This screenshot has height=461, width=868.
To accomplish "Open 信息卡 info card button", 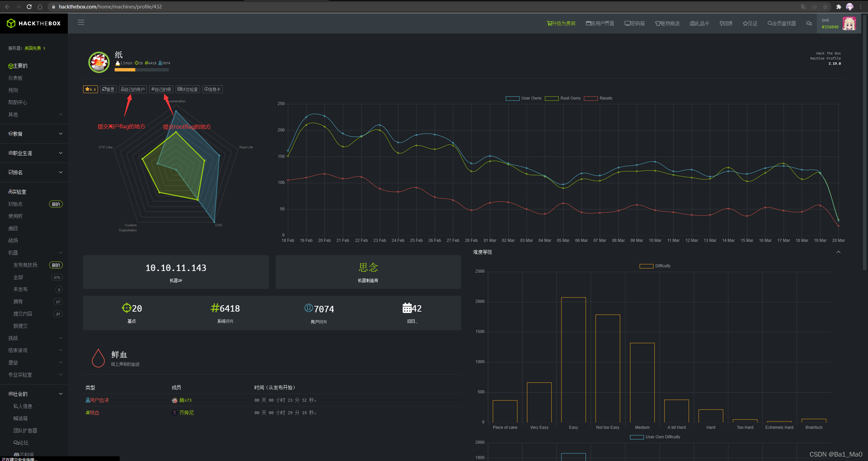I will pos(213,89).
